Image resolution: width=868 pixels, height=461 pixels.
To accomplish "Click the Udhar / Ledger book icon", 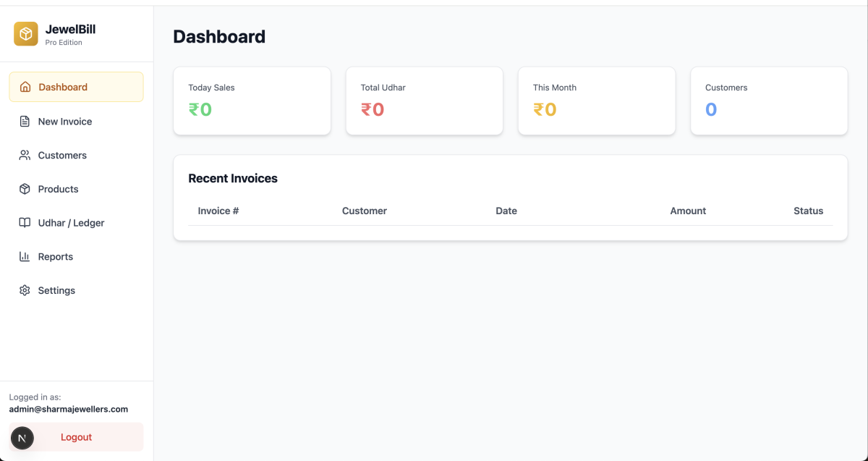I will pos(25,223).
